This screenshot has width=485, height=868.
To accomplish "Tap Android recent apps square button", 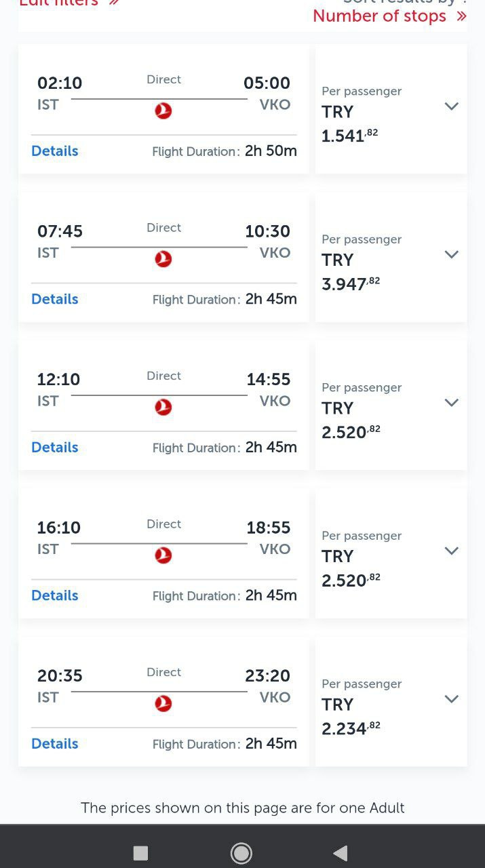I will tap(140, 852).
